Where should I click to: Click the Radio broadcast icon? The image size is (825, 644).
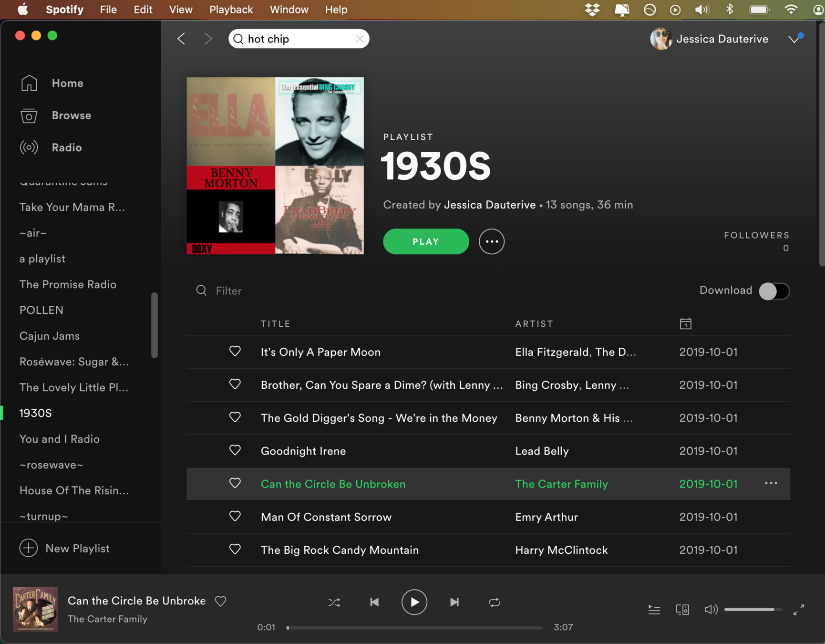click(x=29, y=147)
